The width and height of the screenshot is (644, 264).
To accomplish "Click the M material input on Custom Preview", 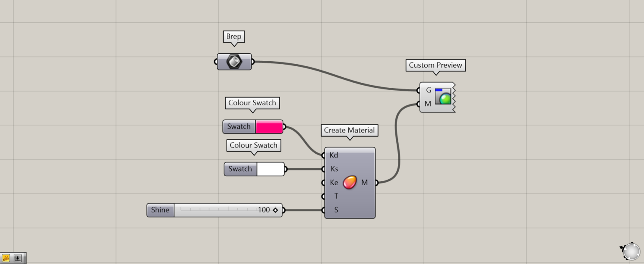I will 428,104.
